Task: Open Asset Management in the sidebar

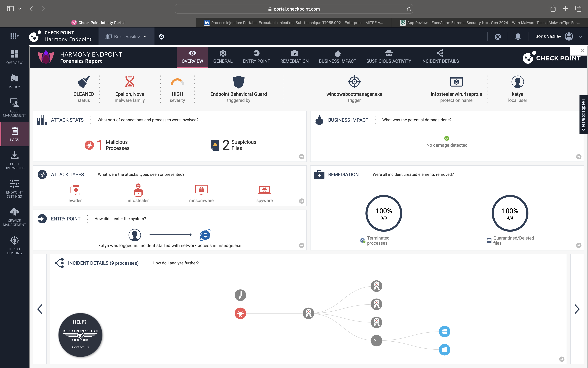Action: (14, 108)
